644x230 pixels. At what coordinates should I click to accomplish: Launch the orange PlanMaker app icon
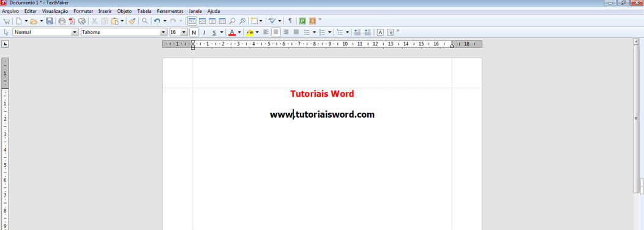pyautogui.click(x=313, y=21)
